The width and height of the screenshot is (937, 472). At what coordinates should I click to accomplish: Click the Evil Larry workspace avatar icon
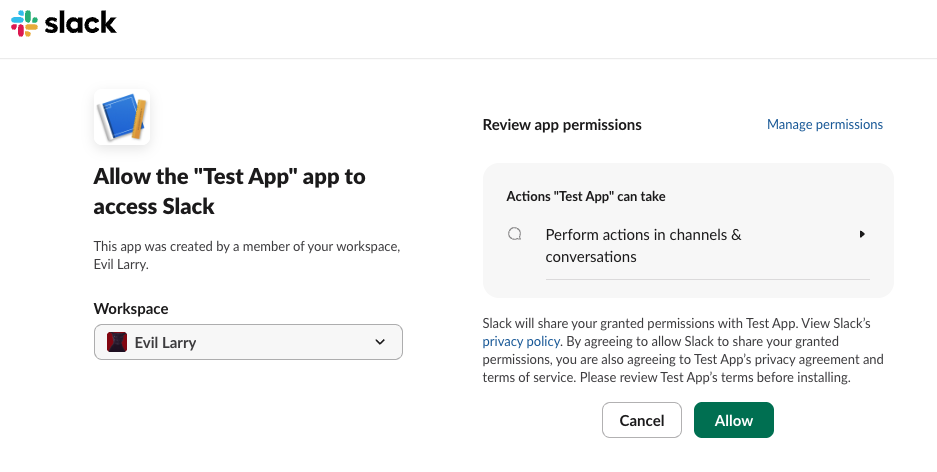[117, 342]
